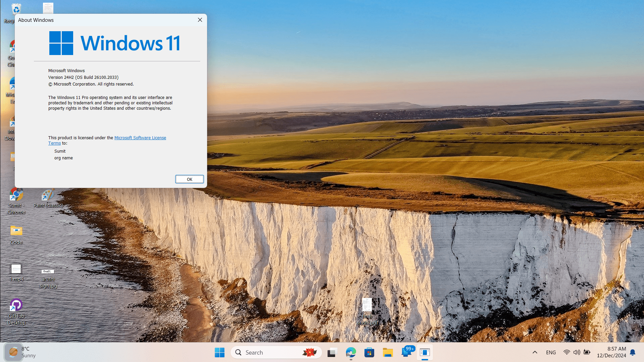Open the 8°C Sunny weather widget
Image resolution: width=644 pixels, height=362 pixels.
click(x=21, y=352)
